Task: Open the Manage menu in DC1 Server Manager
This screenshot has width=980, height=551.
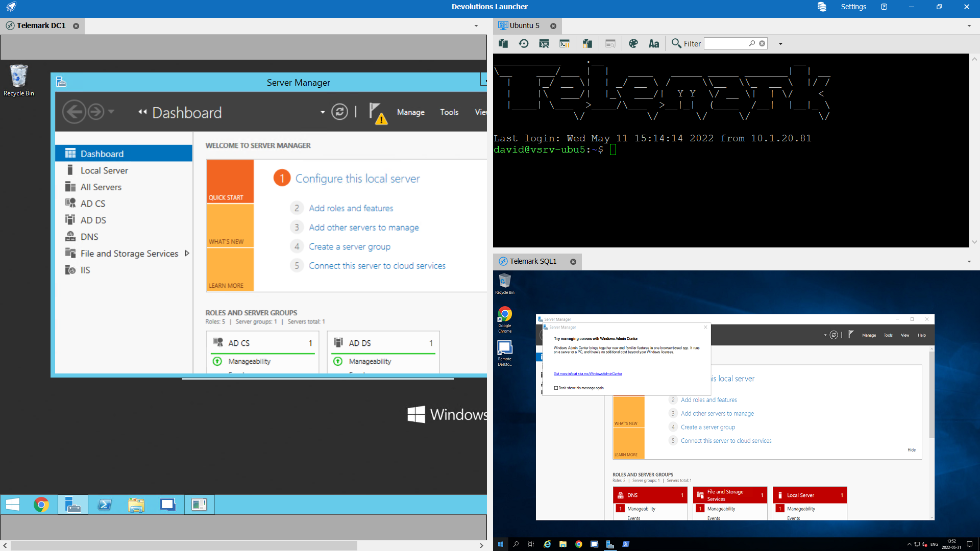Action: pyautogui.click(x=411, y=112)
